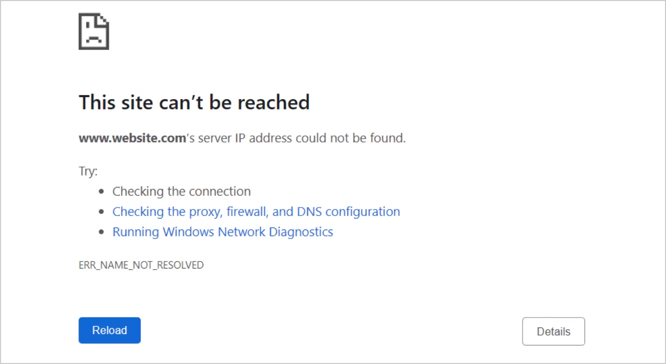Reload the page with the blue button
This screenshot has width=666, height=364.
[110, 330]
